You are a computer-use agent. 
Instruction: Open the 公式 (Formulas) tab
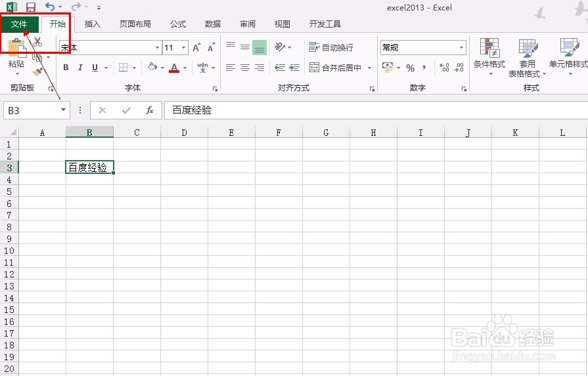[178, 24]
